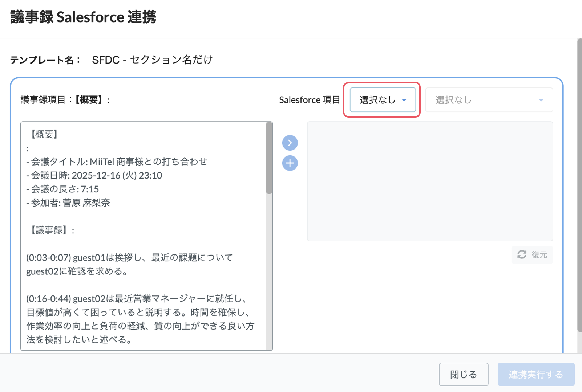The width and height of the screenshot is (582, 392).
Task: Click the (0:16-0:44) guest02 paragraph
Action: (140, 319)
